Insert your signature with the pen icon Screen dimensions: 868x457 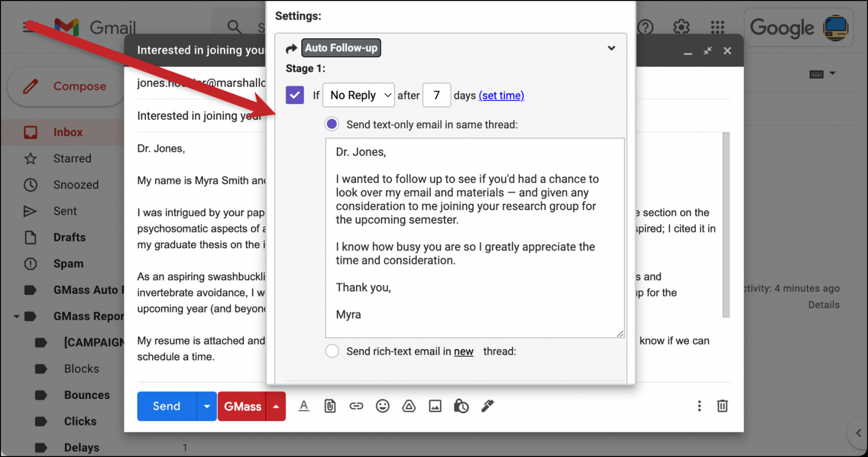(487, 406)
